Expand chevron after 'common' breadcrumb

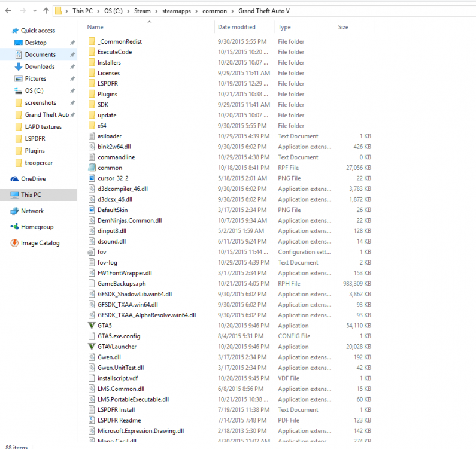pos(233,11)
